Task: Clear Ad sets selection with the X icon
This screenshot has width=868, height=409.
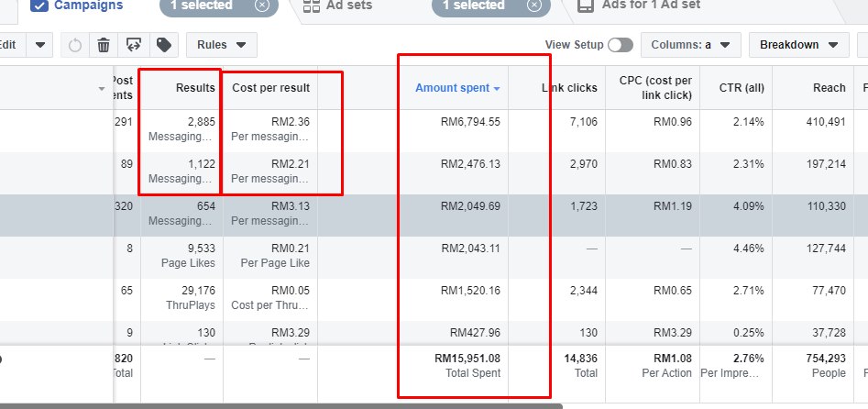Action: click(533, 6)
